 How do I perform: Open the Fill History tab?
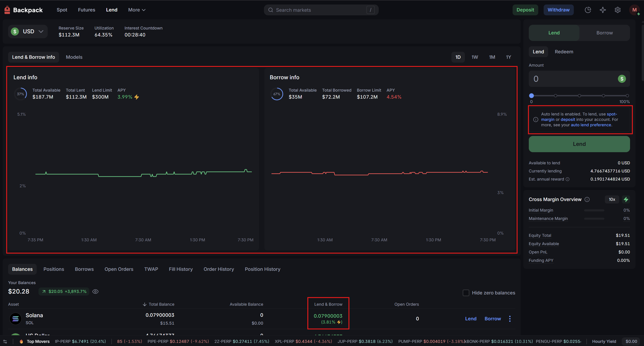[180, 269]
